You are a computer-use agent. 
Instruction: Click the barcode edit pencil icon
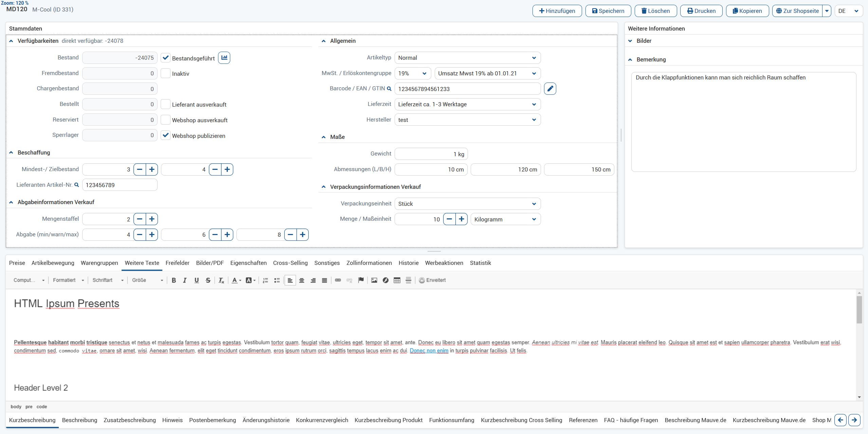(x=550, y=89)
